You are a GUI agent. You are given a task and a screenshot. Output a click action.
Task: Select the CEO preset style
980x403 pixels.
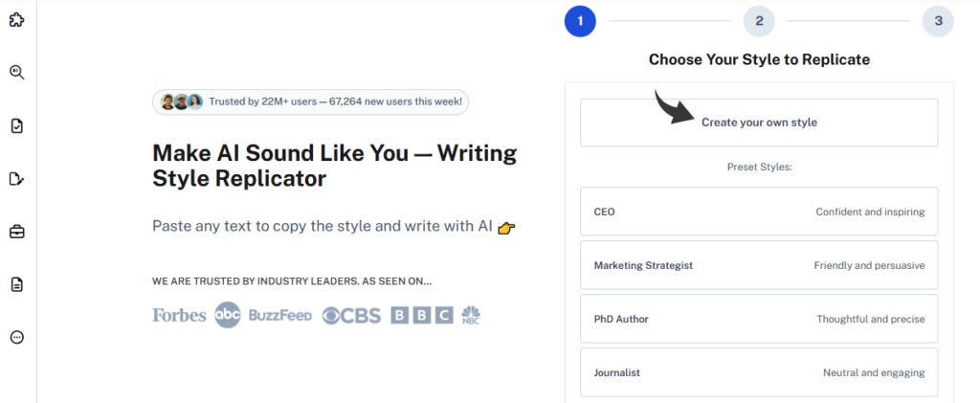coord(759,212)
